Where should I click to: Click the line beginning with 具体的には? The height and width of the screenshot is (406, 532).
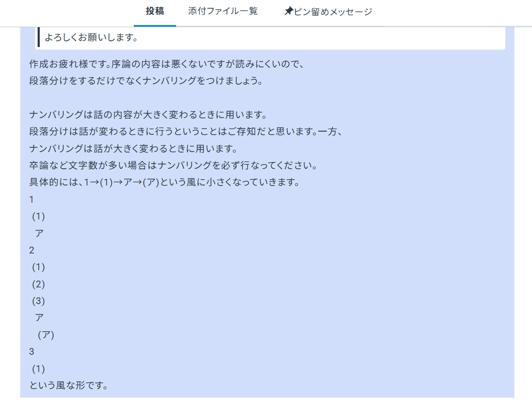click(164, 182)
